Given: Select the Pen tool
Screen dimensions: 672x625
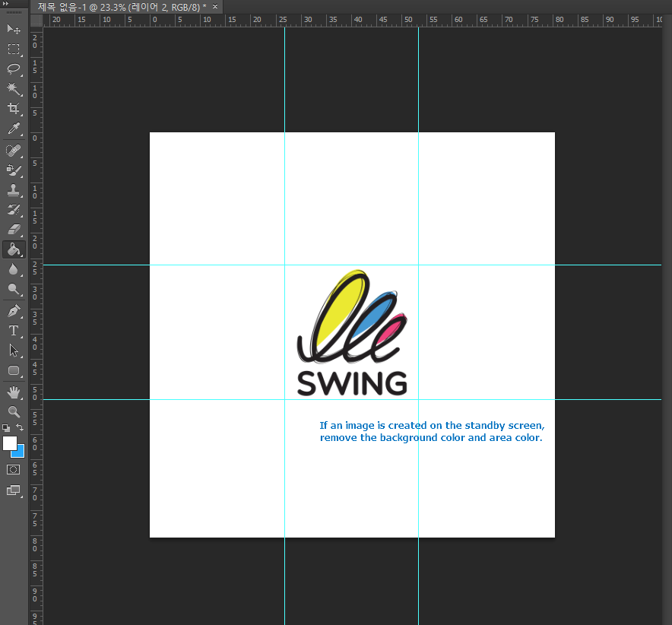Looking at the screenshot, I should 14,310.
